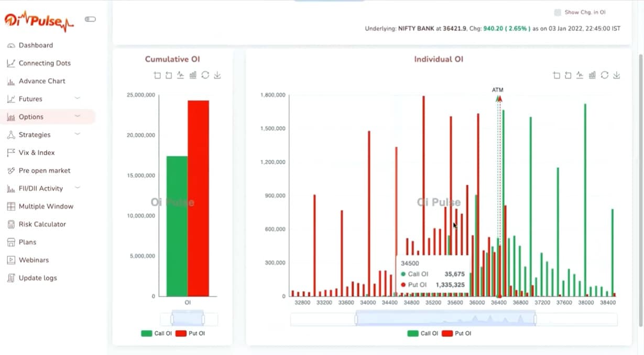The height and width of the screenshot is (355, 644).
Task: Refresh the Cumulative OI chart
Action: tap(205, 75)
